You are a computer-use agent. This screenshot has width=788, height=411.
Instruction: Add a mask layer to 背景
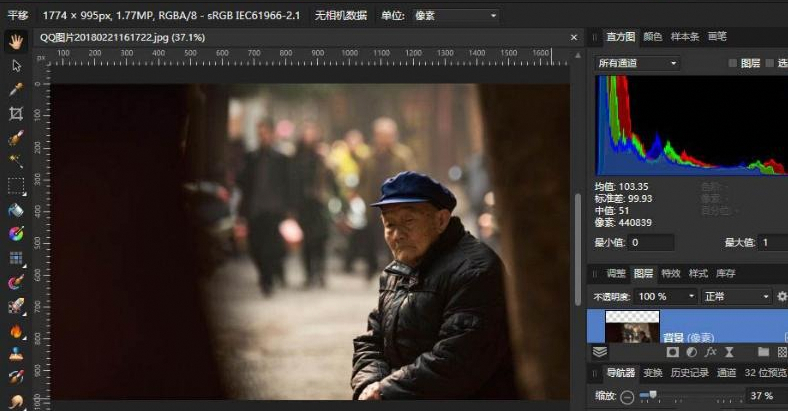pos(672,352)
